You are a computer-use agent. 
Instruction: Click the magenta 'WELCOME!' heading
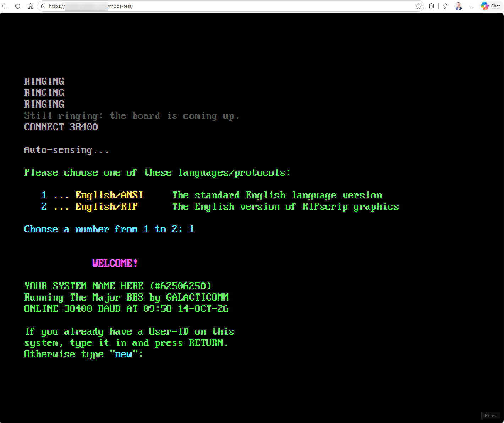(x=115, y=263)
